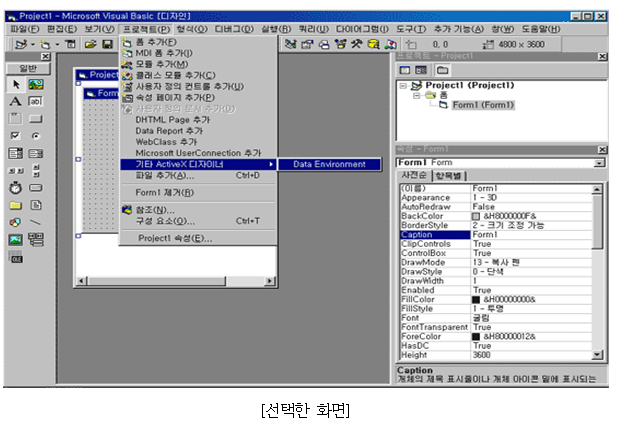620x426 pixels.
Task: Click the 일반 toolbox tab button
Action: 28,68
